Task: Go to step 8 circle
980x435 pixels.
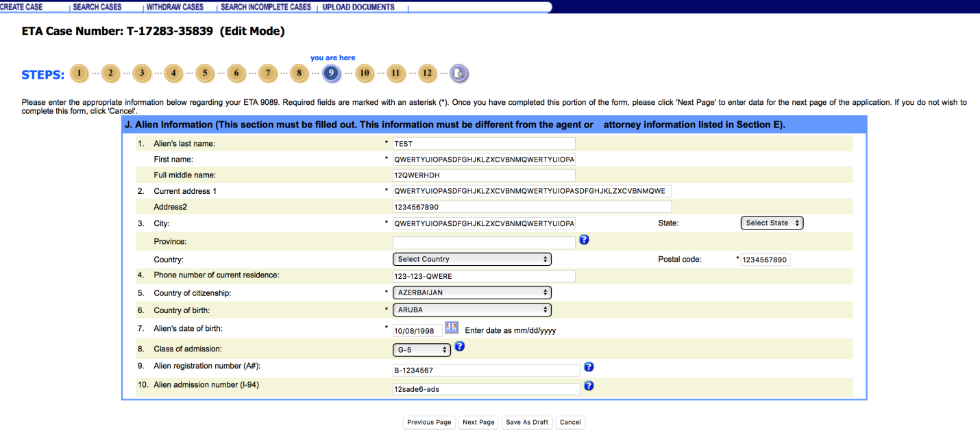Action: 299,73
